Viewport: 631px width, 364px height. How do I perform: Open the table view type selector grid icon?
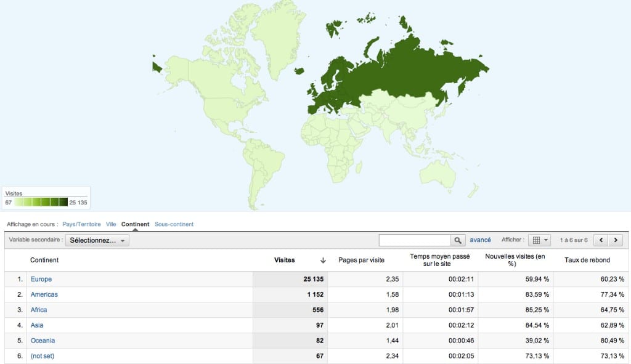539,240
